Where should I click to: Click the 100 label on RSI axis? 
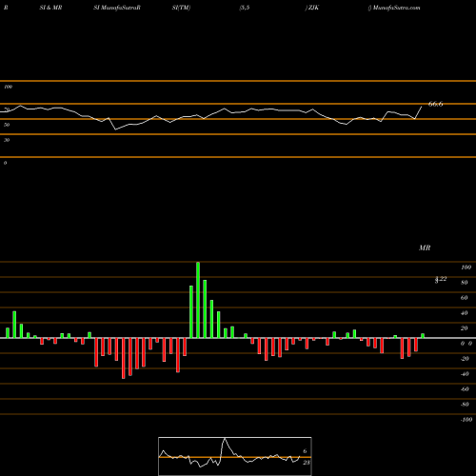[x=8, y=87]
